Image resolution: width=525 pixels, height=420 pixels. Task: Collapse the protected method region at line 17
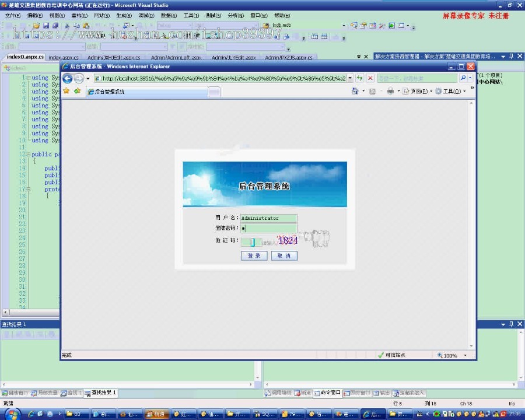tap(29, 189)
